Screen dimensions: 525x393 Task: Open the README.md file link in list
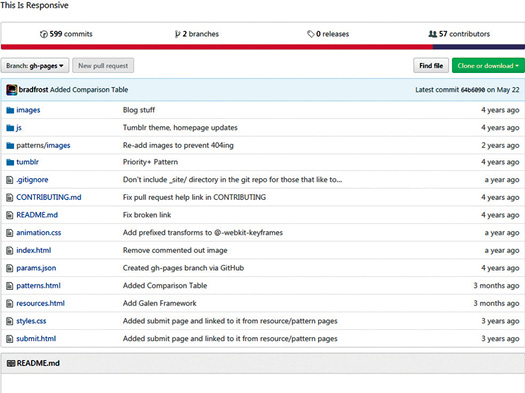[37, 215]
